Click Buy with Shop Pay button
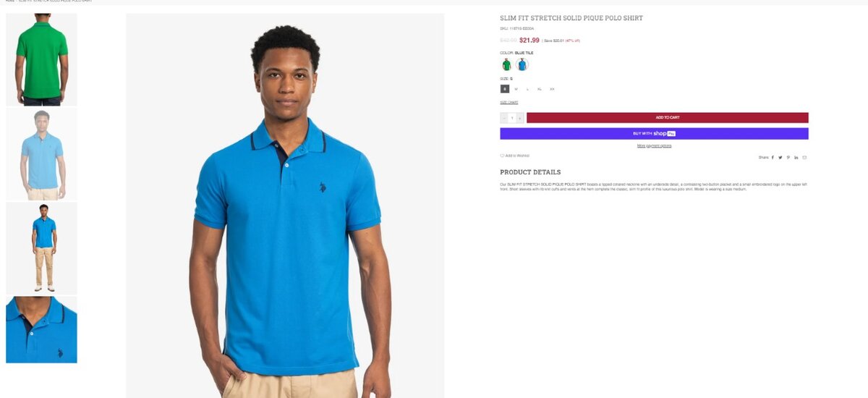868x398 pixels. 654,134
